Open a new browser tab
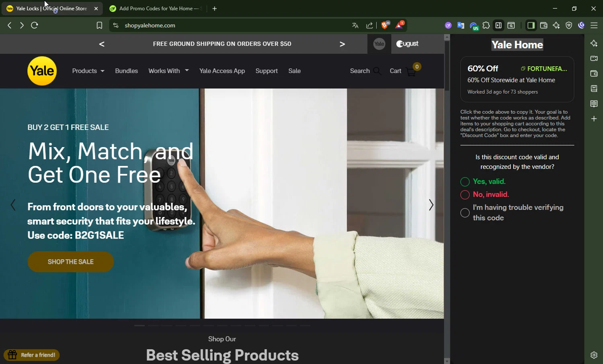603x364 pixels. click(x=215, y=8)
